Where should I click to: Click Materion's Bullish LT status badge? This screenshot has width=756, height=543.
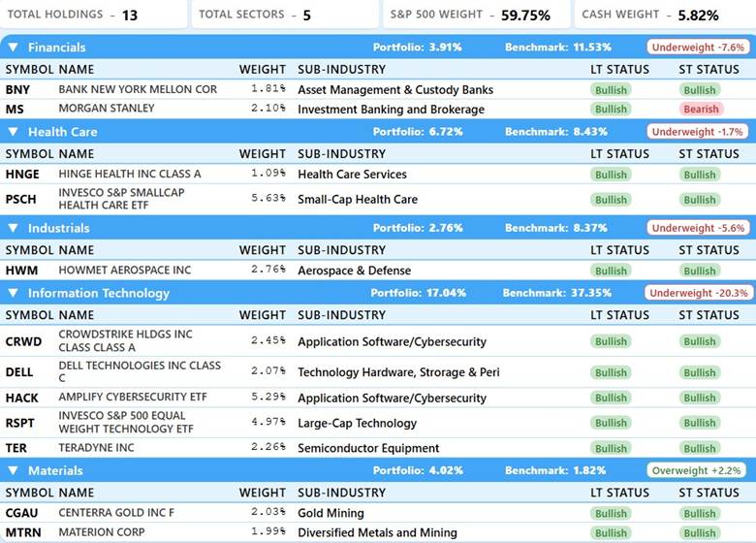[x=611, y=532]
